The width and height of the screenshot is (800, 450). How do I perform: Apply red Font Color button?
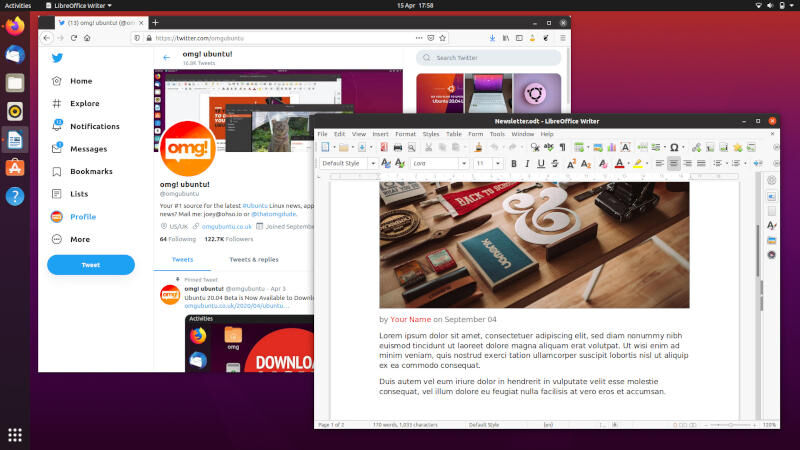tap(619, 163)
